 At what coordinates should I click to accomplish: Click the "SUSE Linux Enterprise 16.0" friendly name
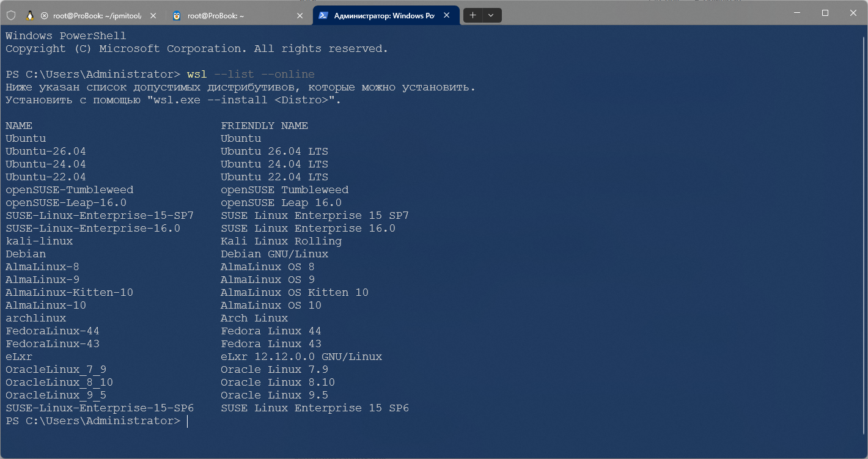coord(308,229)
